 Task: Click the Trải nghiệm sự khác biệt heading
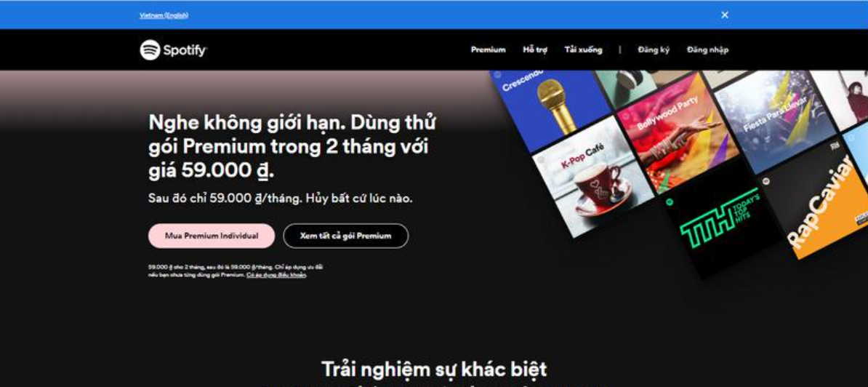coord(434,369)
